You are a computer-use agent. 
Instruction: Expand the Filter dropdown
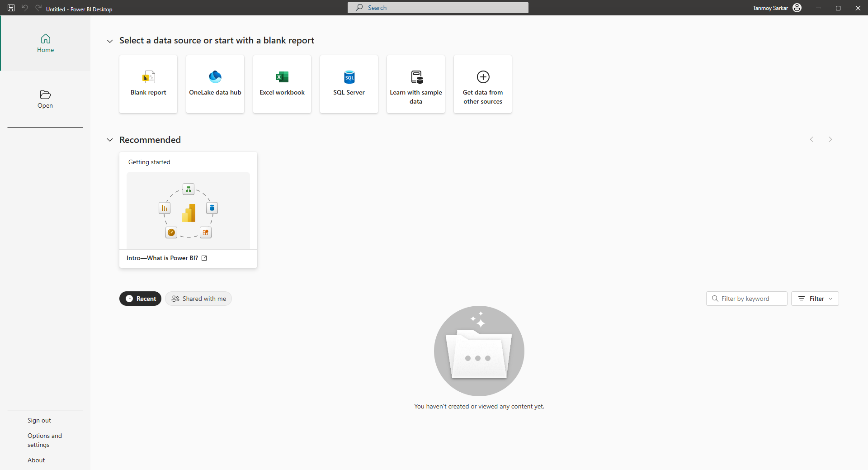pos(815,299)
